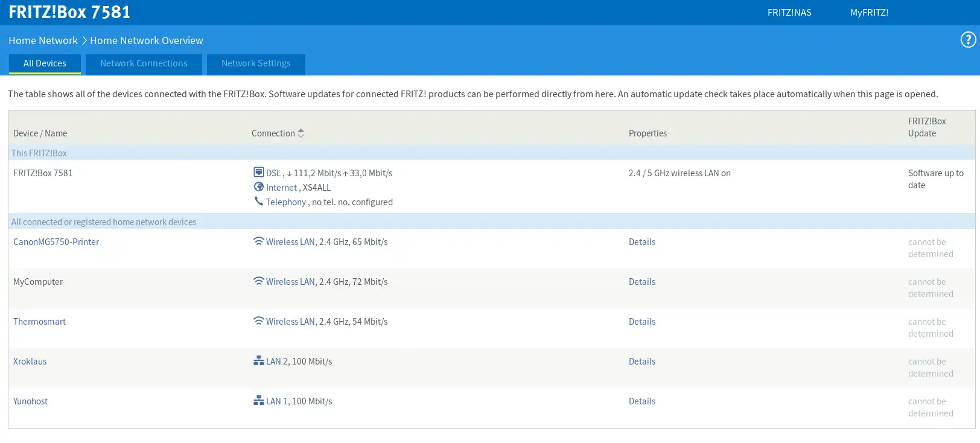The width and height of the screenshot is (980, 443).
Task: Click the FRITZ!Box 7581 device name in table
Action: click(x=43, y=173)
